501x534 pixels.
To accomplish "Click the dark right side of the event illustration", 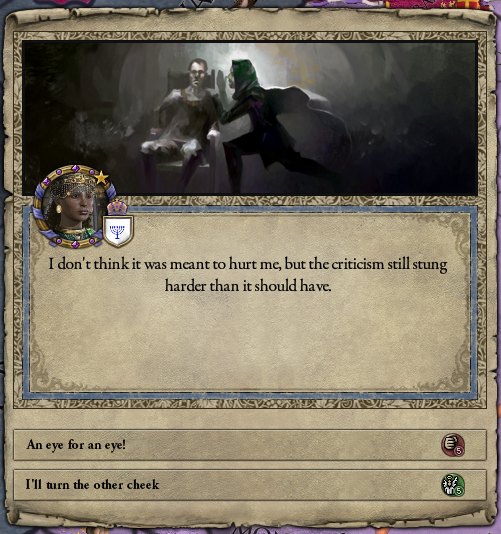I will [x=419, y=117].
